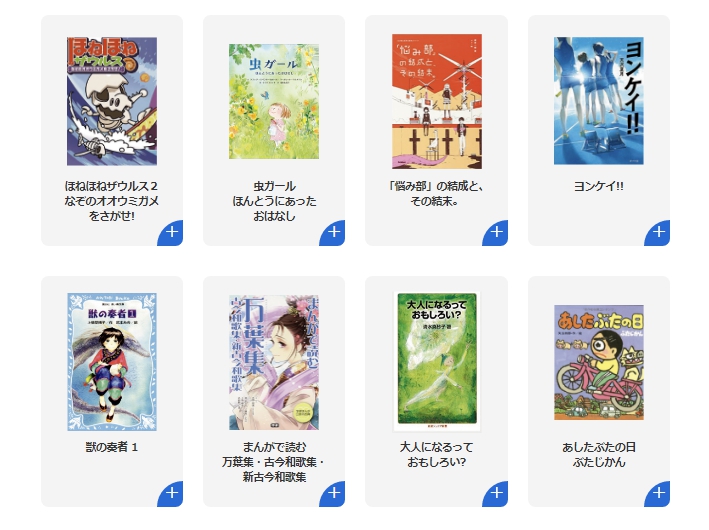The height and width of the screenshot is (530, 709).
Task: Open the ヨンケイ!! book cover
Action: [599, 101]
